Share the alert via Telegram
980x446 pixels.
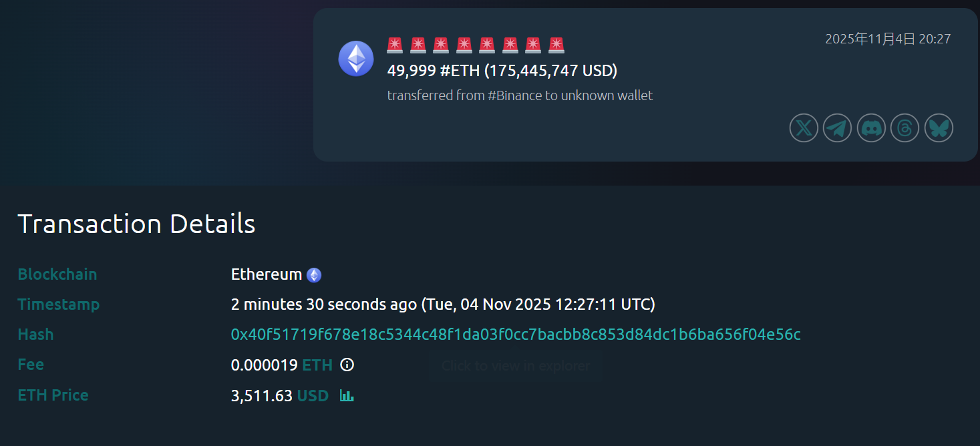point(837,128)
